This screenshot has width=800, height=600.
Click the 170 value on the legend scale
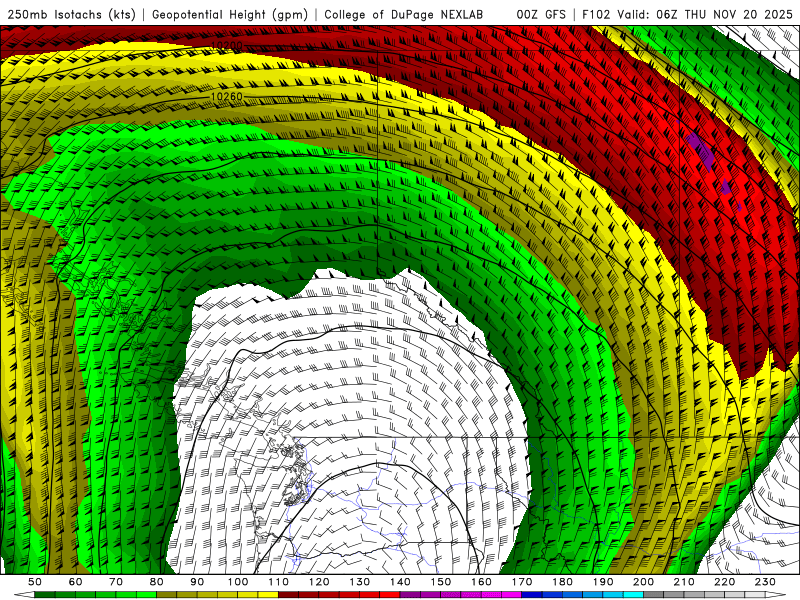click(522, 582)
